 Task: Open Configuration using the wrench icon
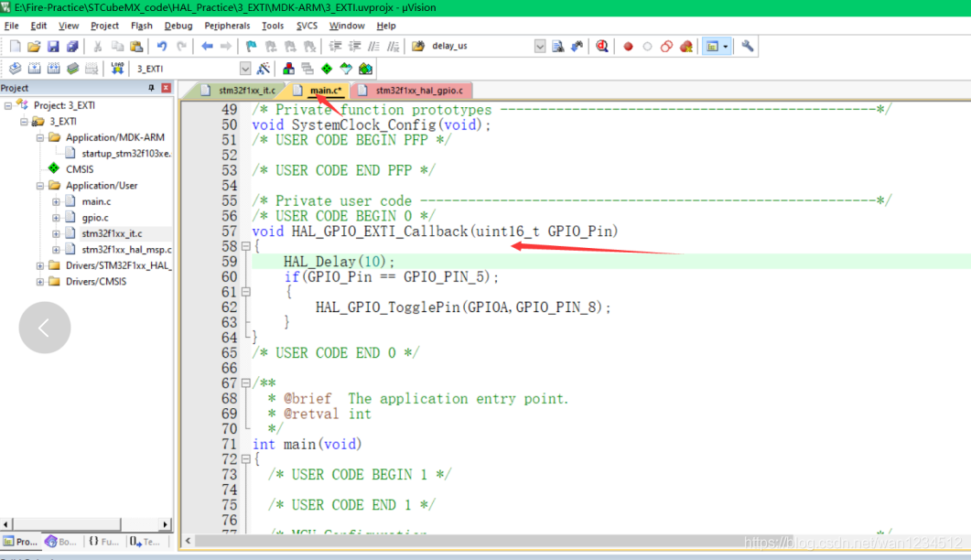[x=748, y=47]
